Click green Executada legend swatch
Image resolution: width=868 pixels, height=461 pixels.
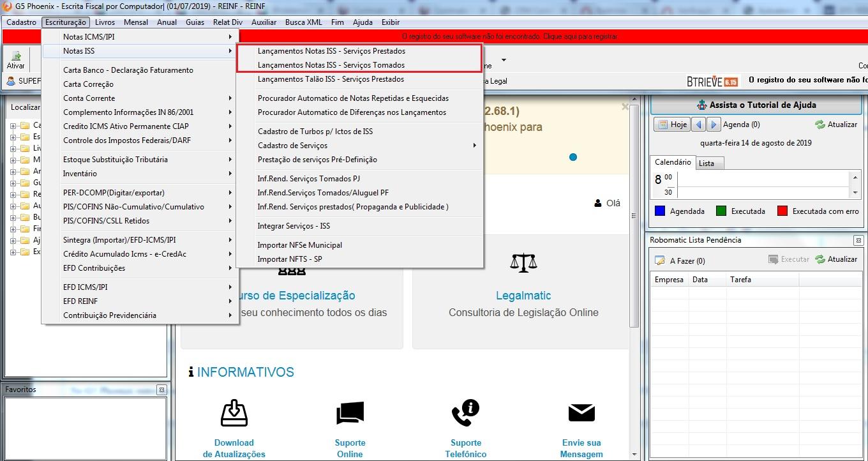click(x=721, y=211)
